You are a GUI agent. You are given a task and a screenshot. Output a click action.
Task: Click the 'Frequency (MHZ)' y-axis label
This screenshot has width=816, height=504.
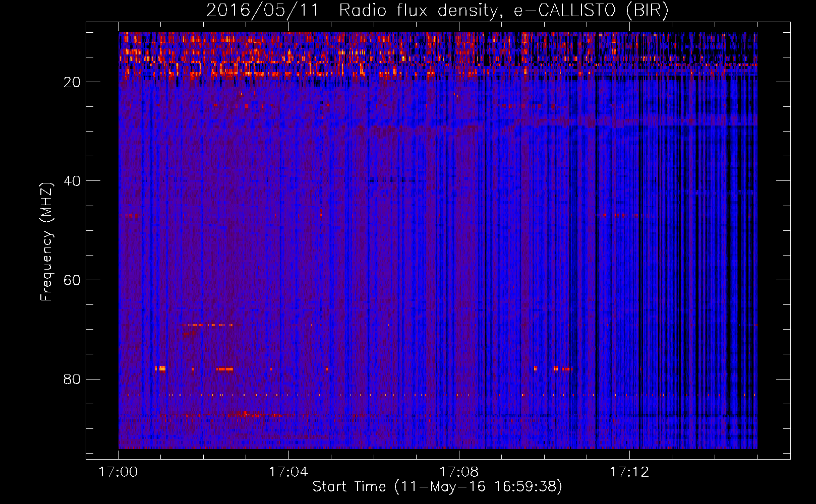[x=46, y=242]
